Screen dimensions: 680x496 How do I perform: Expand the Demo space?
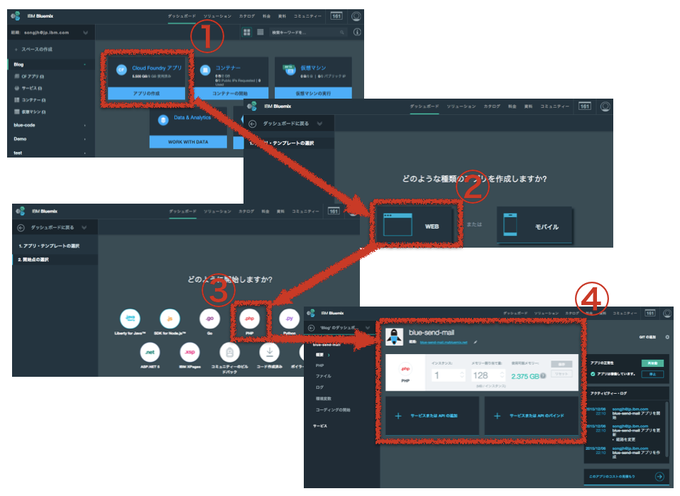click(x=85, y=139)
